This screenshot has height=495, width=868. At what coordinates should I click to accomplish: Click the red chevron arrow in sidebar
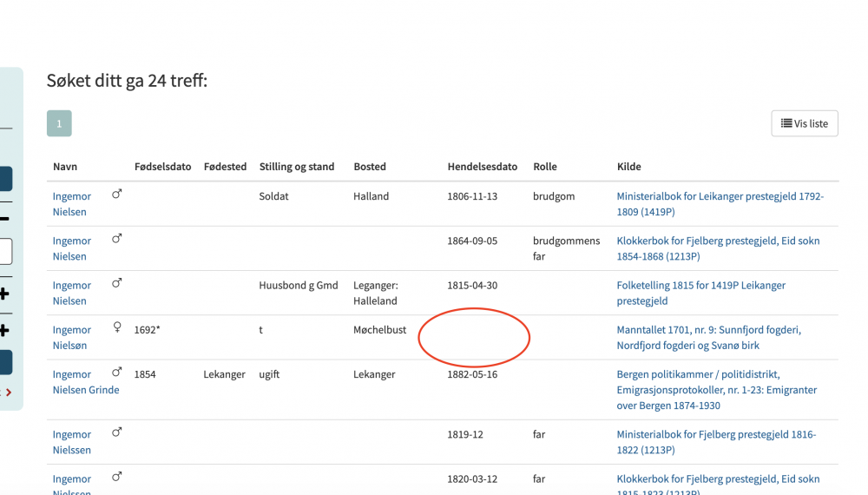9,393
